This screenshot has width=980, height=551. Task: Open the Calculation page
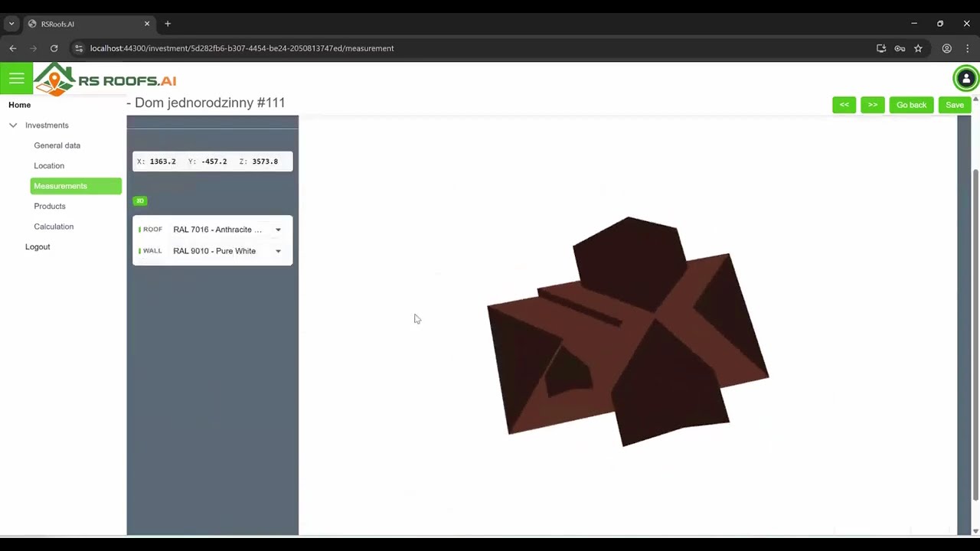[54, 227]
